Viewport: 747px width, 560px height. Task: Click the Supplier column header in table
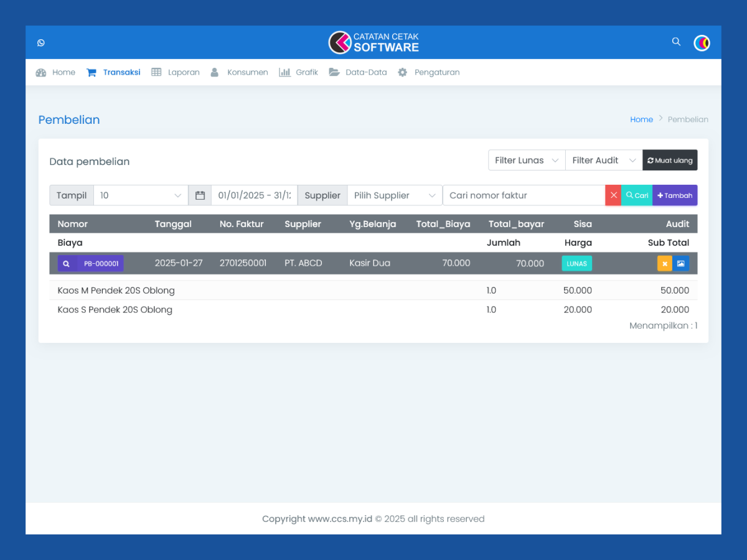[303, 224]
